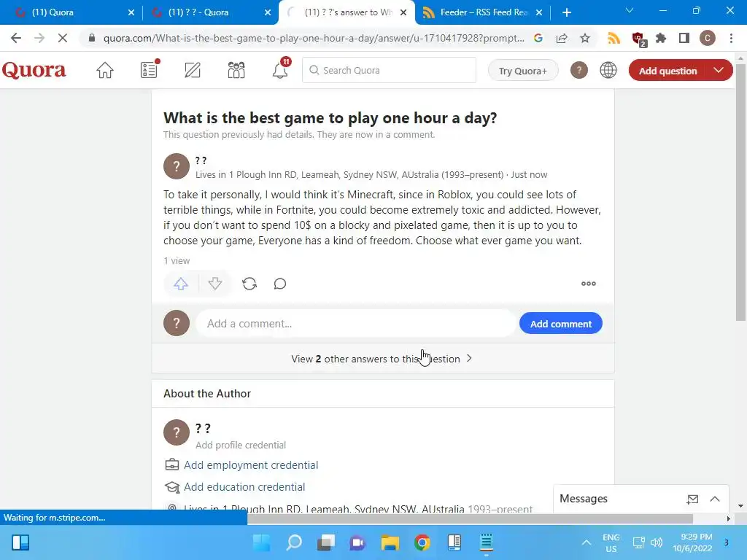747x560 pixels.
Task: Click the Google icon in address bar
Action: click(538, 38)
